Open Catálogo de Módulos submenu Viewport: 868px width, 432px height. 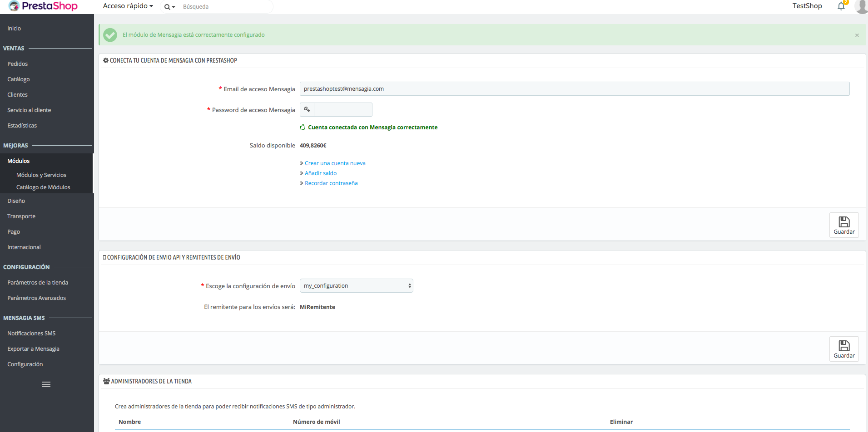click(43, 187)
